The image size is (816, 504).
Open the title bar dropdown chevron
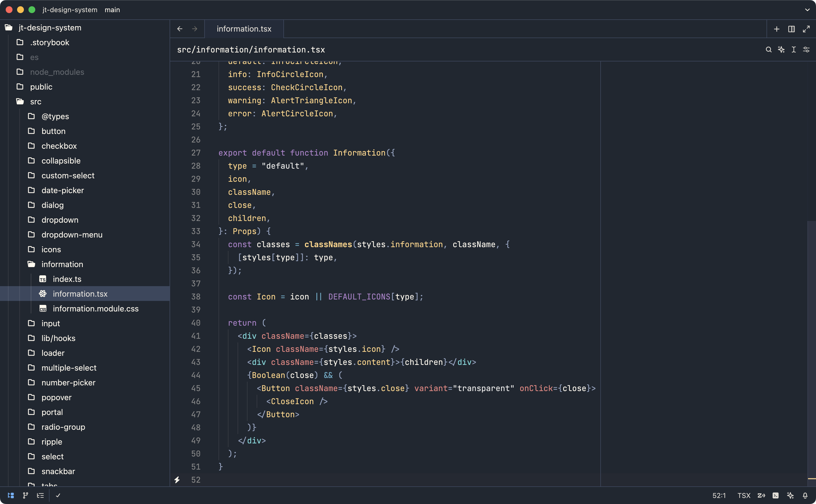coord(807,10)
